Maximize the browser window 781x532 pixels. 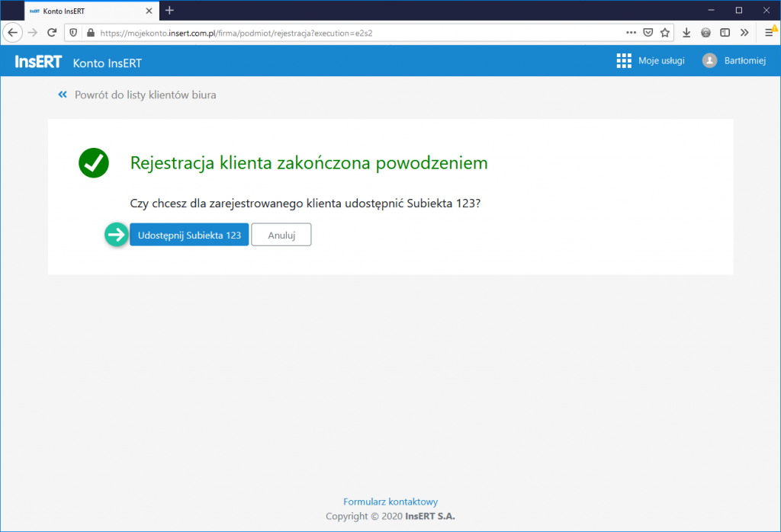click(739, 11)
